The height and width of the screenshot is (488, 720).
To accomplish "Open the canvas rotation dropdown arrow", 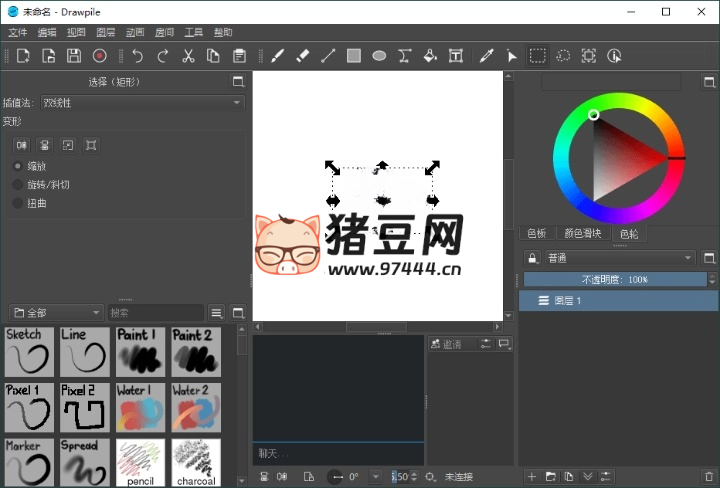I will (375, 477).
